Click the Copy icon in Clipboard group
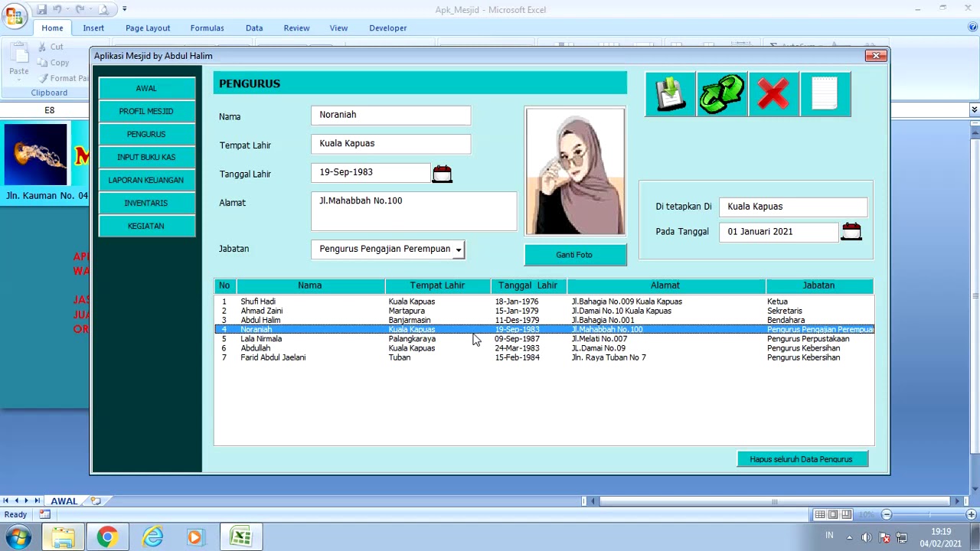Screen dimensions: 980x551 pyautogui.click(x=42, y=63)
